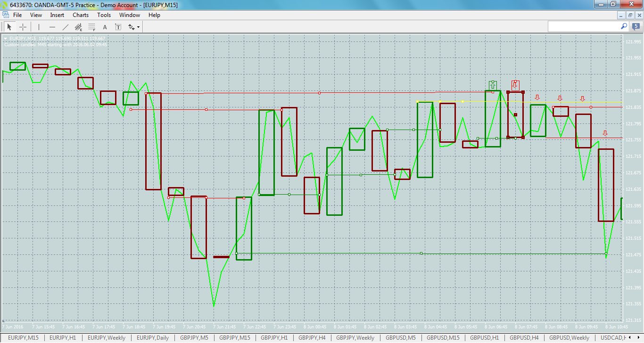Open the chart system menu beside File

click(5, 15)
